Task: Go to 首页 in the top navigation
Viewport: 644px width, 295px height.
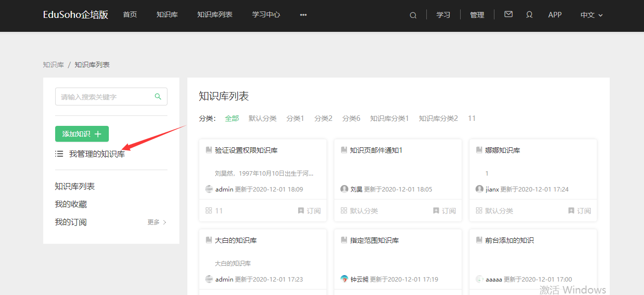Action: tap(130, 14)
